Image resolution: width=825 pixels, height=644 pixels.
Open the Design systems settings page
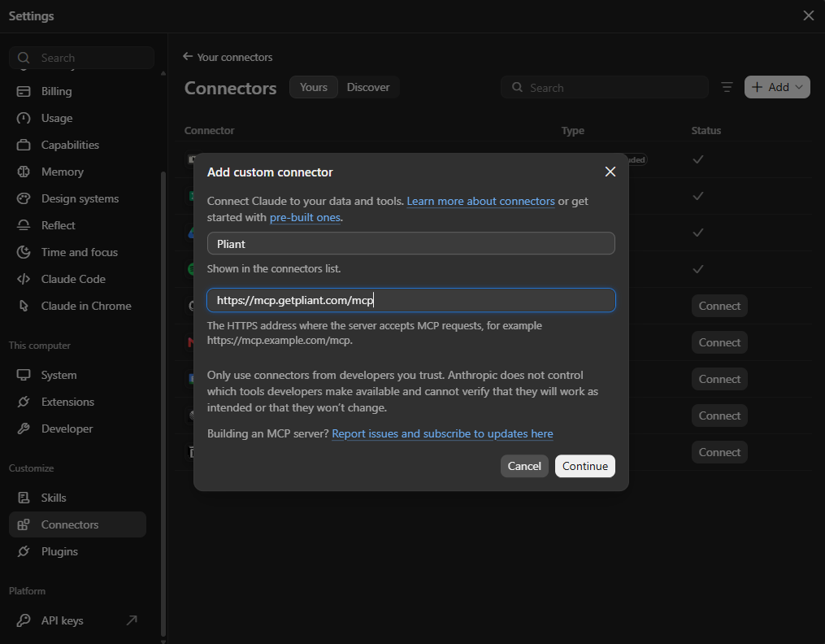pos(80,199)
